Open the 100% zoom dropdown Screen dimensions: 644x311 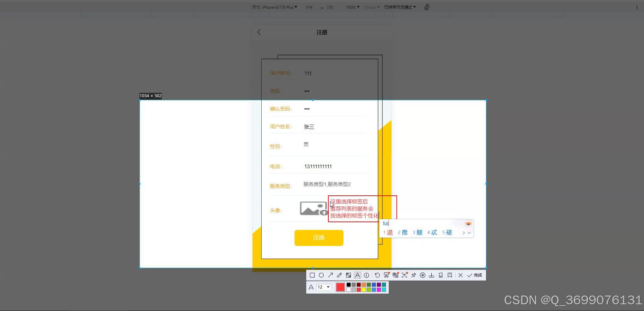tap(352, 7)
